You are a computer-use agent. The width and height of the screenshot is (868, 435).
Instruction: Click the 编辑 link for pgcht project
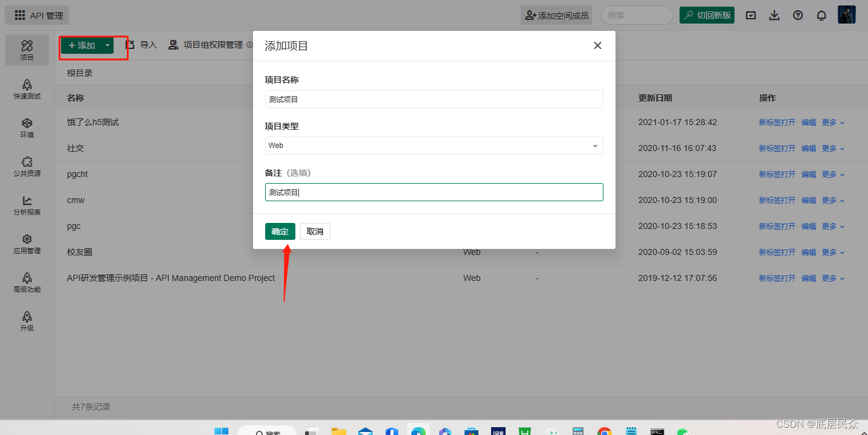click(x=809, y=174)
